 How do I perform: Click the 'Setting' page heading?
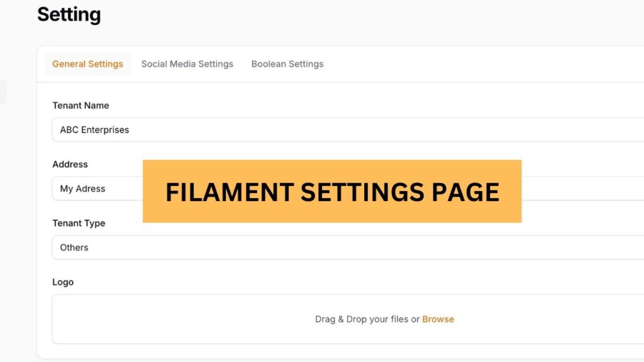point(69,14)
